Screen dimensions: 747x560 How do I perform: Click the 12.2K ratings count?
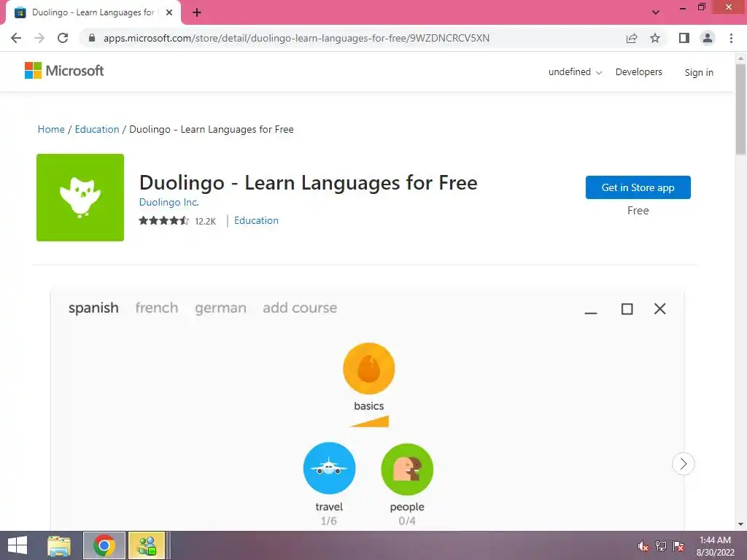tap(205, 221)
